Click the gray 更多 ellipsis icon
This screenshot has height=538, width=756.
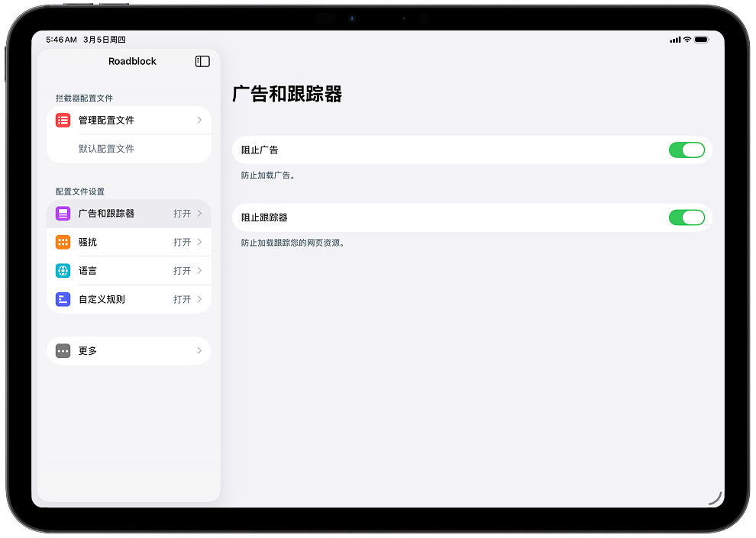(x=63, y=351)
